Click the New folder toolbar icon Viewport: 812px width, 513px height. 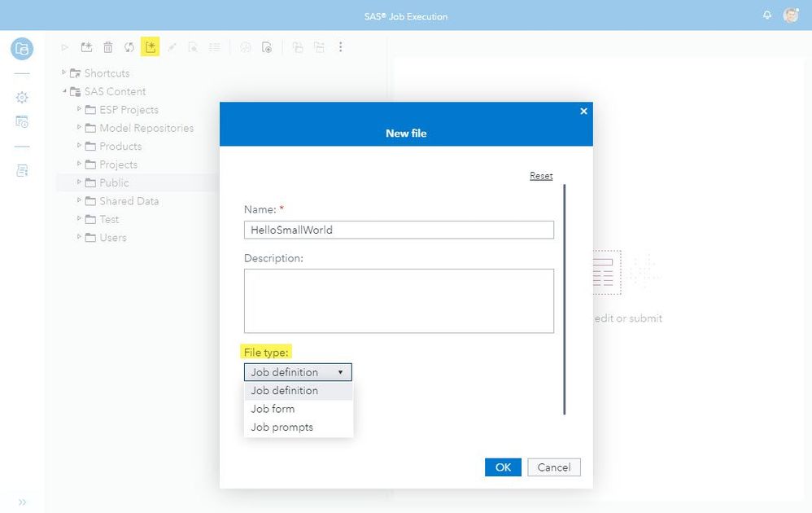[86, 47]
